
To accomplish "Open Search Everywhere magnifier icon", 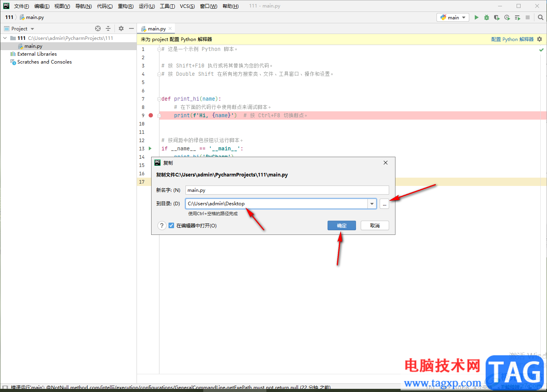I will pos(541,17).
